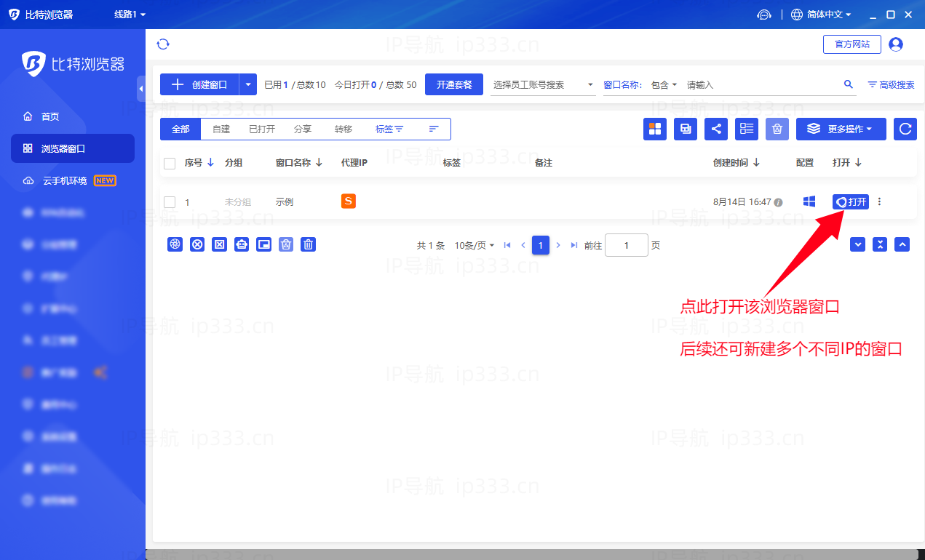Click the customer service headset icon
This screenshot has width=925, height=560.
(763, 15)
